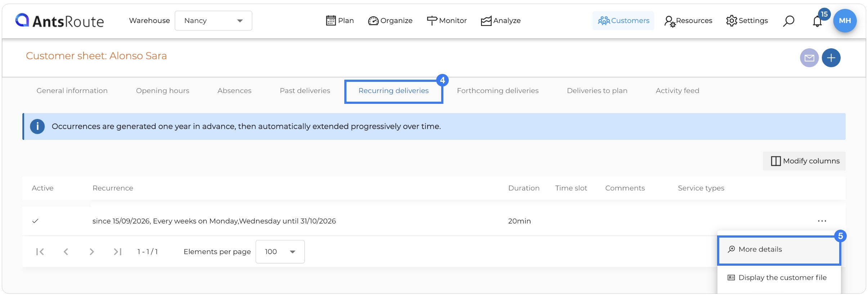View the Past deliveries tab
This screenshot has width=868, height=296.
click(x=305, y=90)
